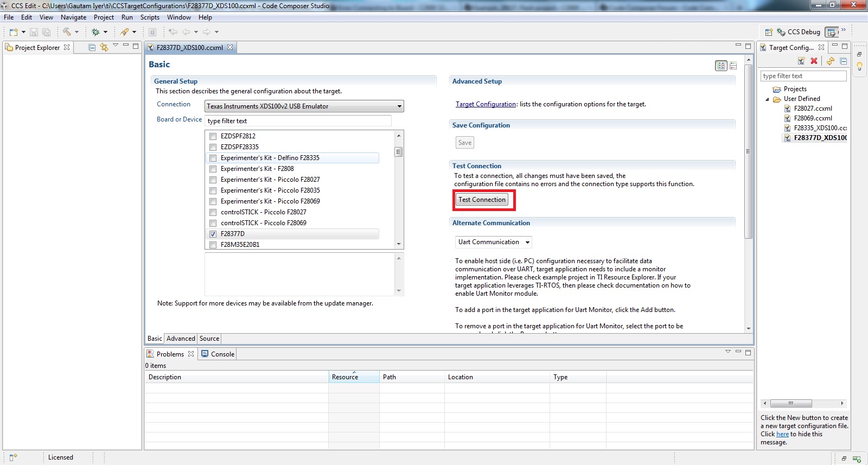868x465 pixels.
Task: Click the Back navigation arrow
Action: (x=186, y=32)
